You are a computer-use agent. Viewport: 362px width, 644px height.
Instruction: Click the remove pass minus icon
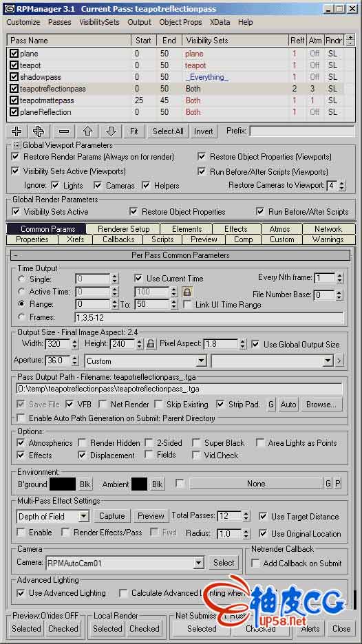[x=64, y=131]
